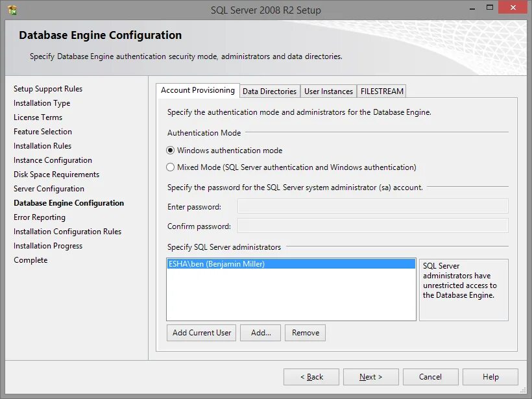
Task: Click Installation Rules step
Action: [x=42, y=146]
